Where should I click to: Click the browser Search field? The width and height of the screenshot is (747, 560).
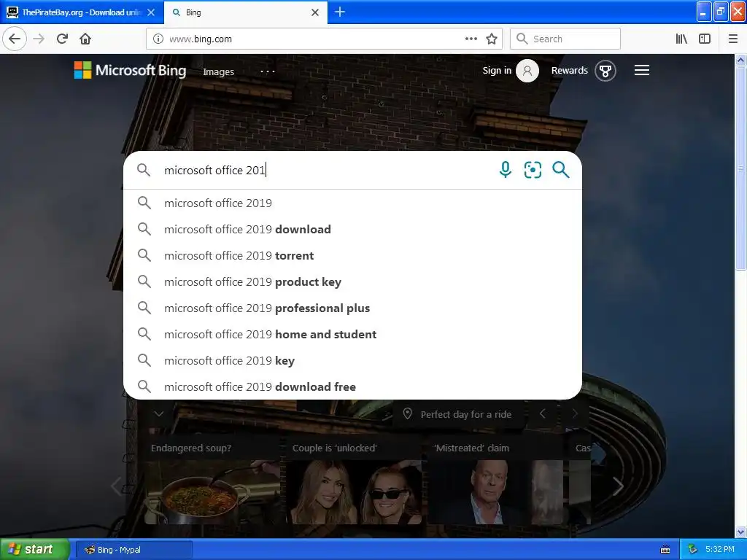tap(565, 39)
